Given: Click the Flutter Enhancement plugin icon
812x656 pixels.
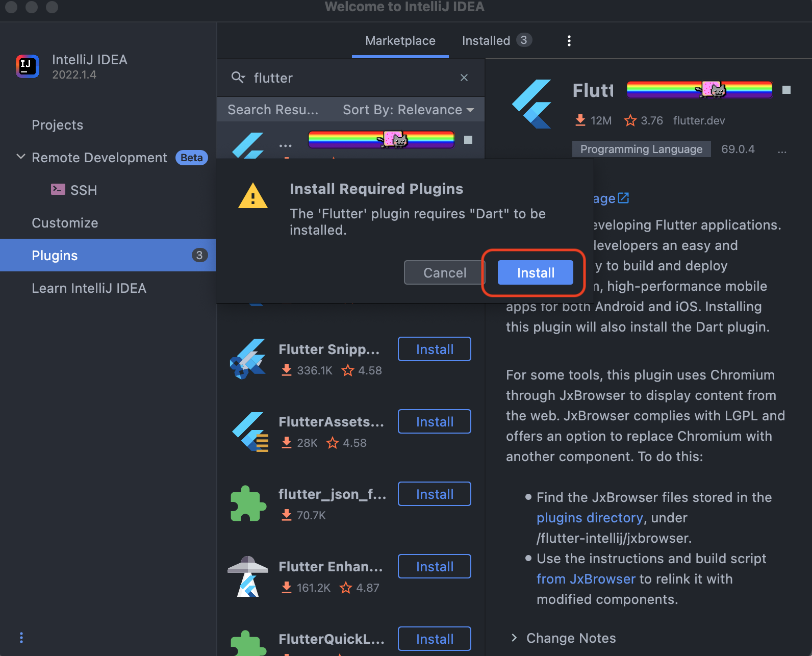Looking at the screenshot, I should pyautogui.click(x=248, y=576).
